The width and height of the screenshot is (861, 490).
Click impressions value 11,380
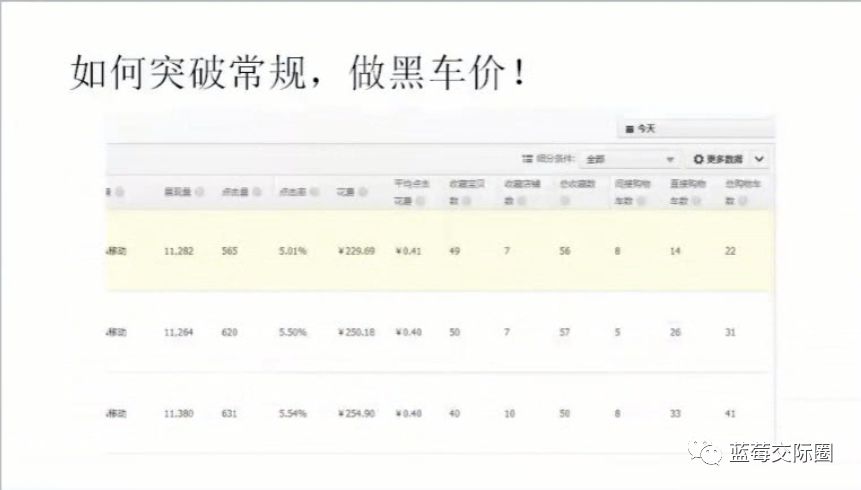pos(178,414)
